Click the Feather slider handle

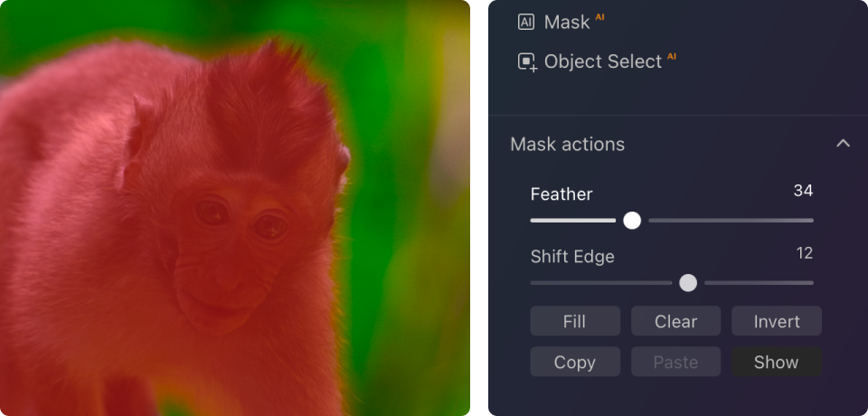pos(632,220)
